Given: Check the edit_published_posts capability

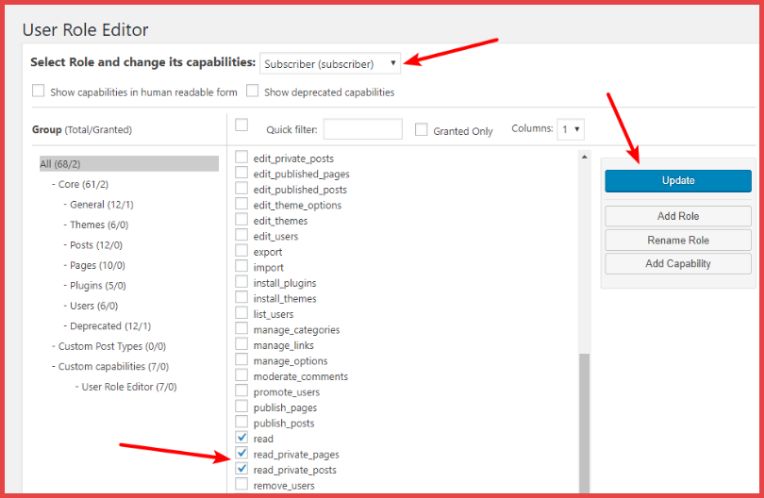Looking at the screenshot, I should [x=241, y=188].
